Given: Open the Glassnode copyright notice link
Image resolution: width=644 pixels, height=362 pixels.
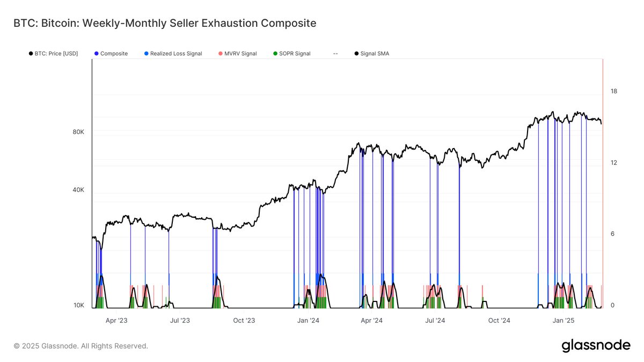Looking at the screenshot, I should click(80, 345).
